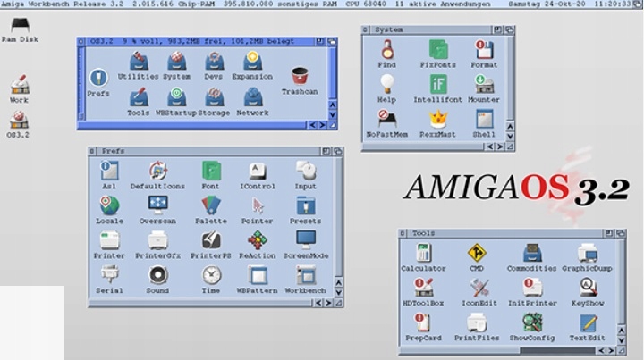Open the Commodities drawer in Tools window
Viewport: 644px width, 360px height.
click(x=532, y=253)
